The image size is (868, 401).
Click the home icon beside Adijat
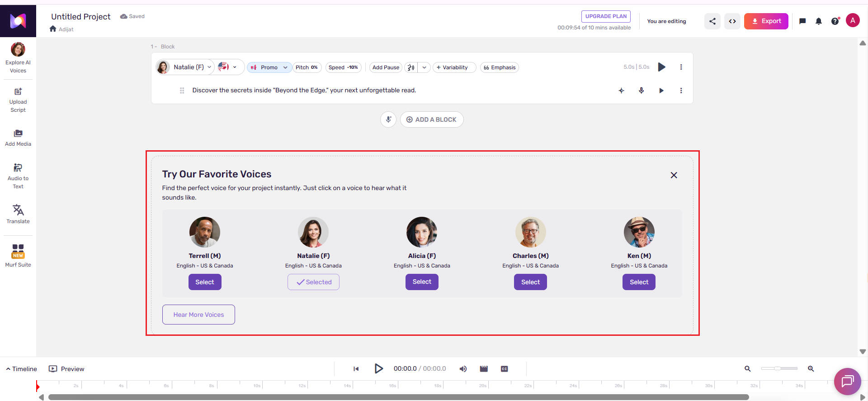click(x=53, y=29)
